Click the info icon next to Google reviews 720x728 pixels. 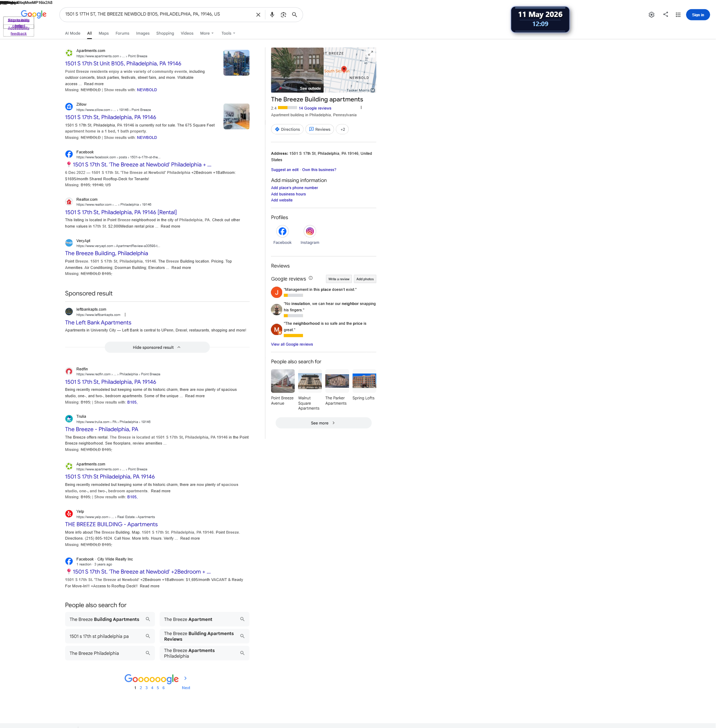click(311, 278)
